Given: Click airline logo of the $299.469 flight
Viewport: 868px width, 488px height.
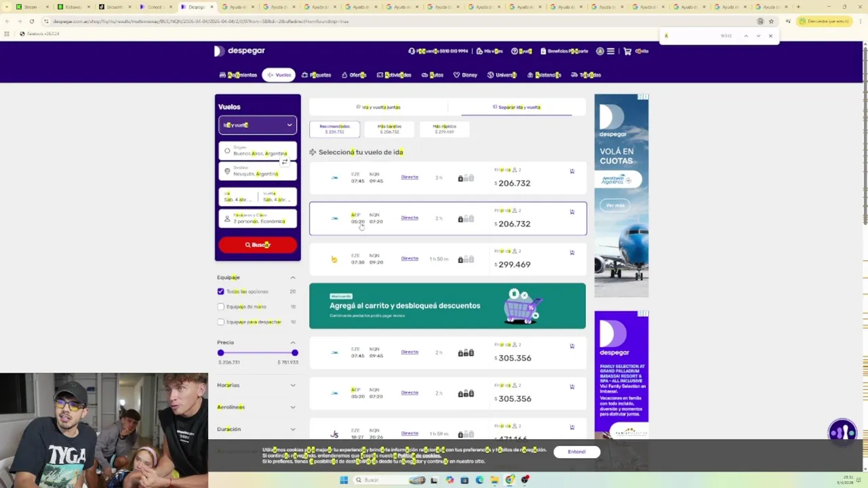Looking at the screenshot, I should [x=334, y=259].
